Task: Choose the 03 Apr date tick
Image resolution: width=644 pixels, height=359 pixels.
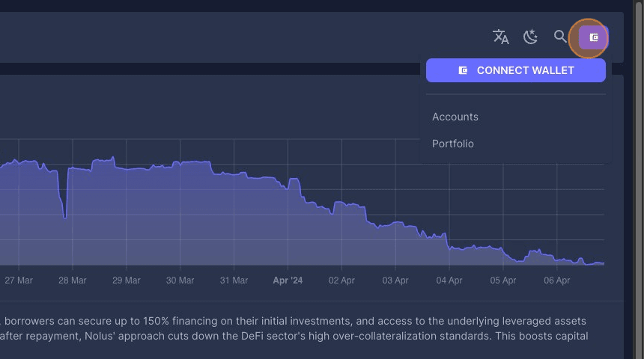Action: pos(395,280)
